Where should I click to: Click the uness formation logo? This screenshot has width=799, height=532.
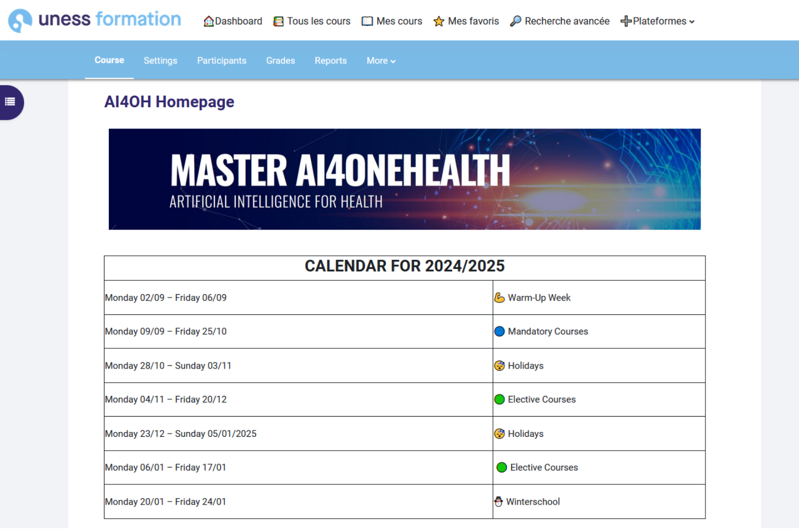coord(95,20)
